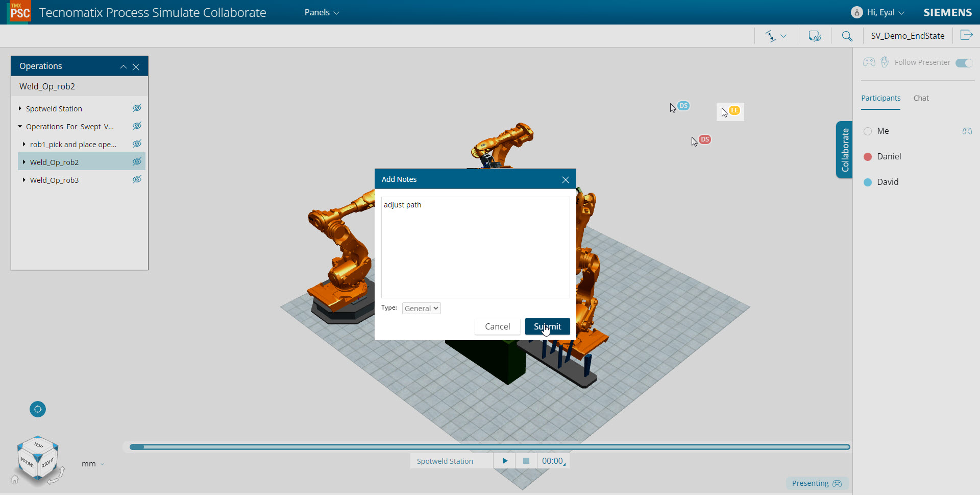Viewport: 980px width, 495px height.
Task: Select Spotweld Station in the operations tree
Action: coord(54,109)
